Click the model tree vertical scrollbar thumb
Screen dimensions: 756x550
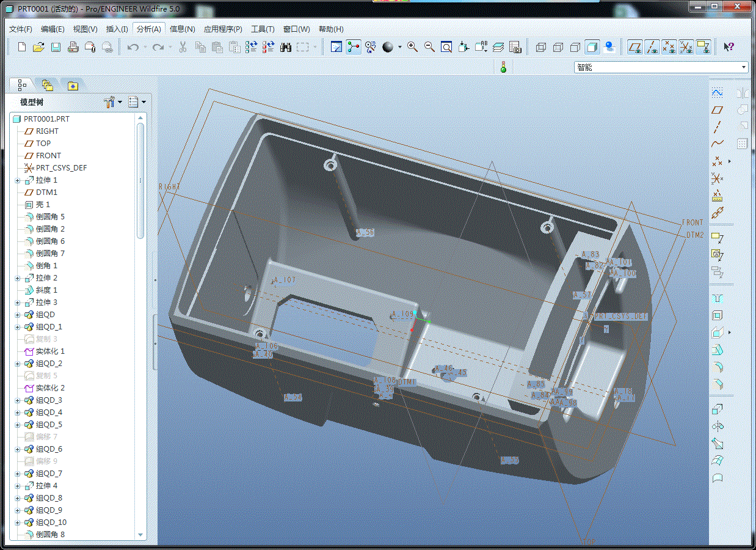tap(141, 180)
